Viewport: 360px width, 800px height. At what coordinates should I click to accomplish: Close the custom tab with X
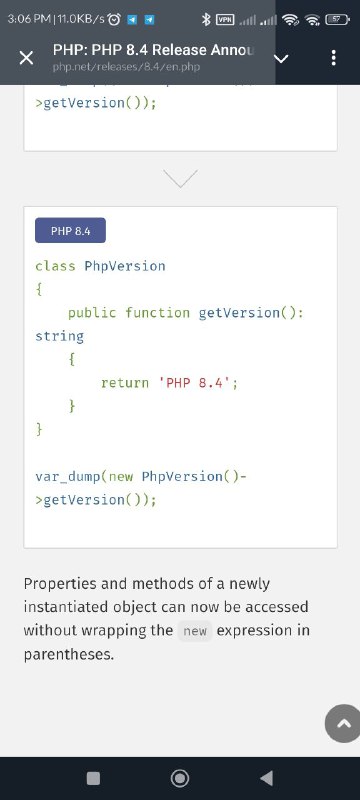click(x=26, y=58)
